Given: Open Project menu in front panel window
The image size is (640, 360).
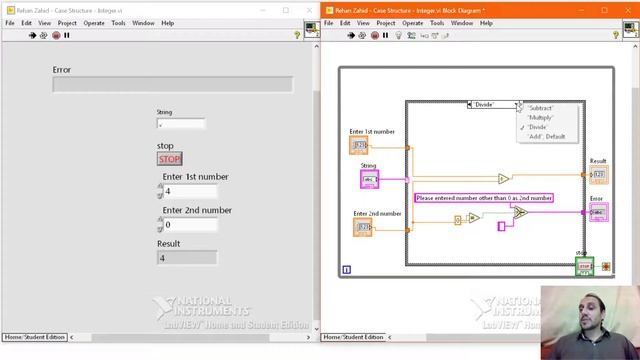Looking at the screenshot, I should coord(67,23).
